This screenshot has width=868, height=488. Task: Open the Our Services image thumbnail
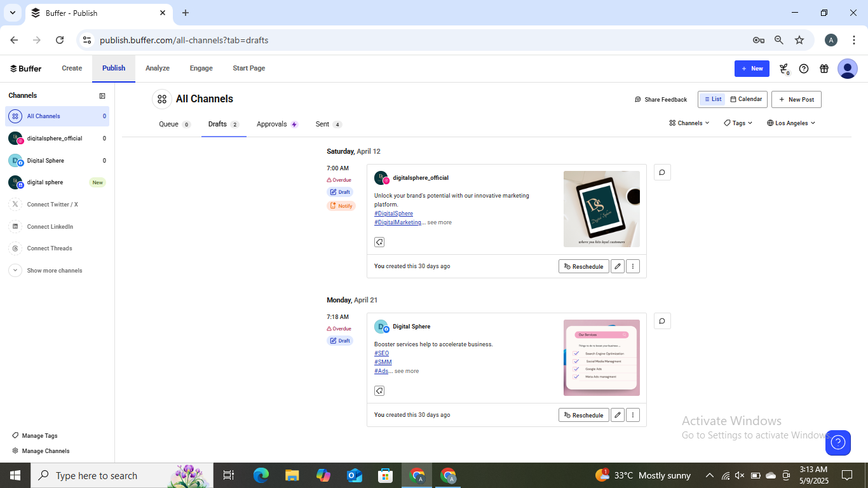point(602,358)
